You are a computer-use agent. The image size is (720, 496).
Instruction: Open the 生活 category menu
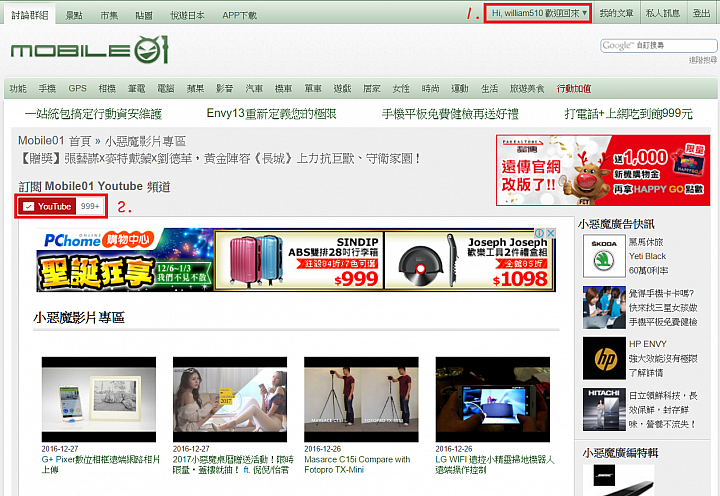pos(489,88)
